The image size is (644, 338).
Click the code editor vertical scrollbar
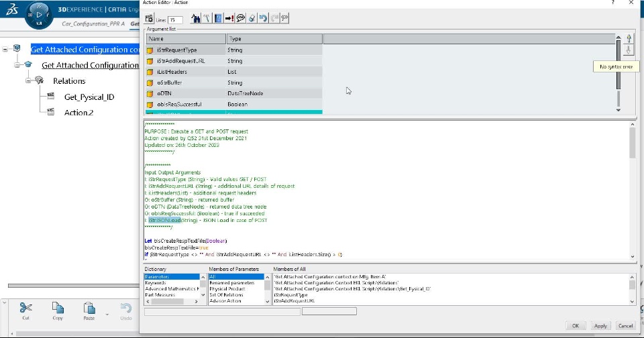click(632, 190)
